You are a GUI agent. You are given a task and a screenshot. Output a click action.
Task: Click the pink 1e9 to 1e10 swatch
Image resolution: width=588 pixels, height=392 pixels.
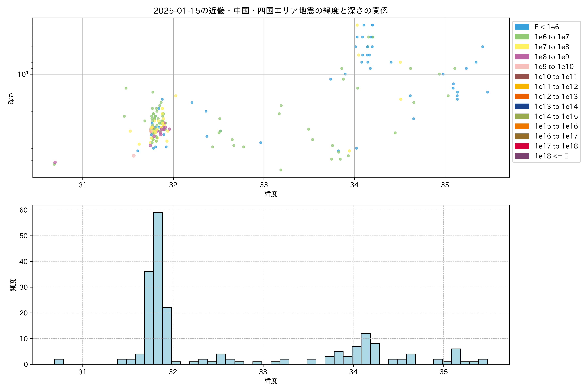coord(522,66)
